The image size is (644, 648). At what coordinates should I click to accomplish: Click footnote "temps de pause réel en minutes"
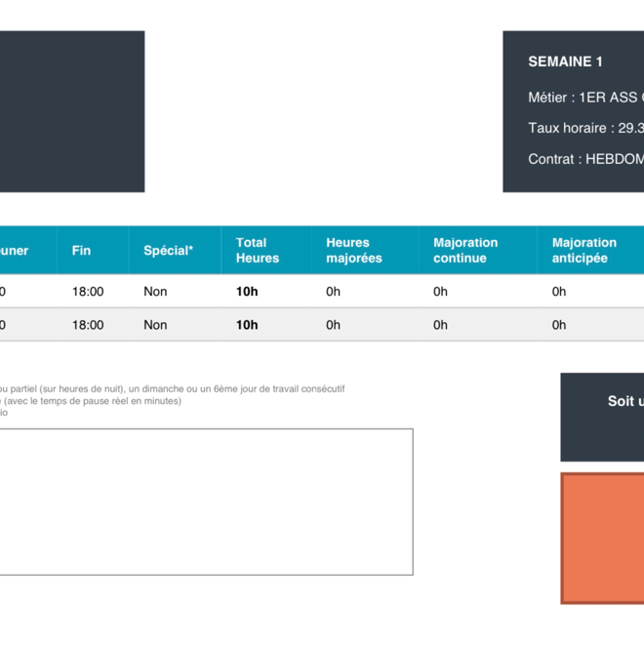[91, 401]
